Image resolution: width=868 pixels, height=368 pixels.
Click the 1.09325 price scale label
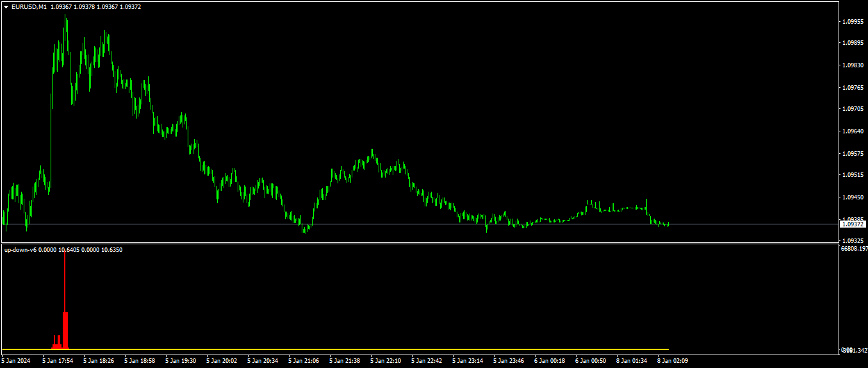click(x=852, y=240)
